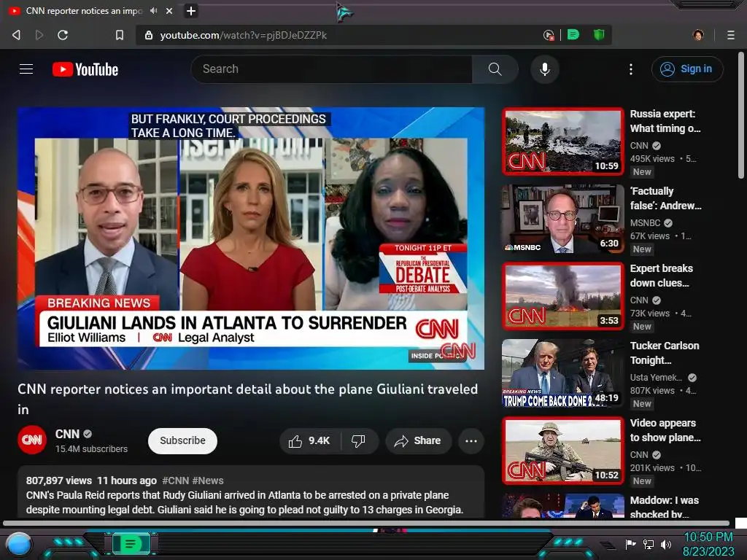The width and height of the screenshot is (747, 560).
Task: Open 'Expert breaks down clues' thumbnail
Action: point(563,296)
